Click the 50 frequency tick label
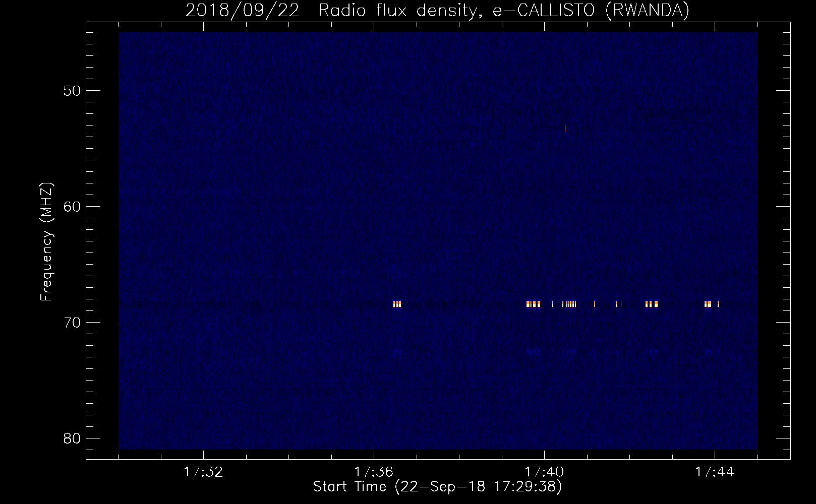Screen dimensions: 816x504 pyautogui.click(x=73, y=91)
